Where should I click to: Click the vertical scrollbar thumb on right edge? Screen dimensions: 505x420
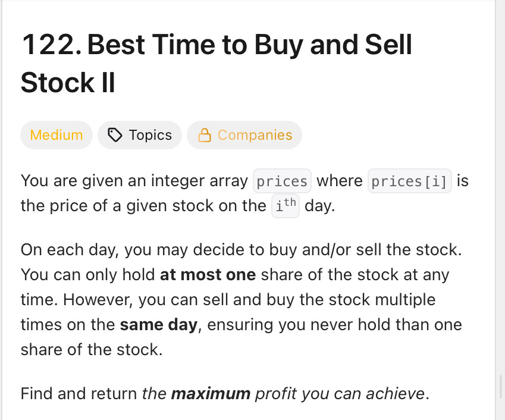click(501, 387)
